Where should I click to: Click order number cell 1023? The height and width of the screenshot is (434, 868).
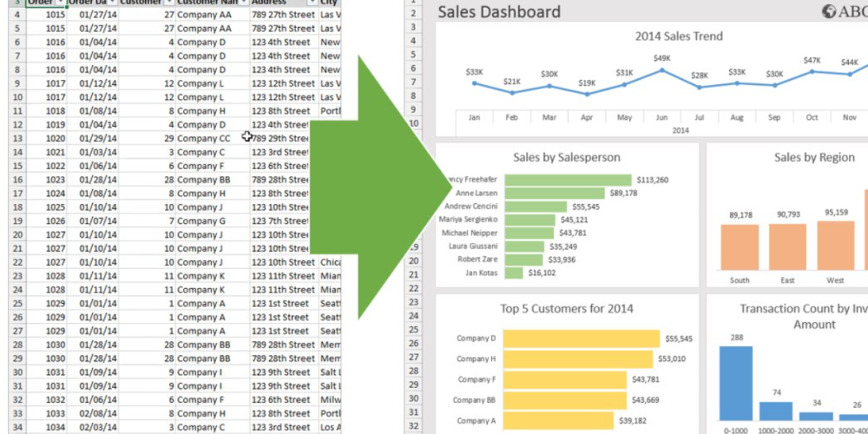point(54,180)
